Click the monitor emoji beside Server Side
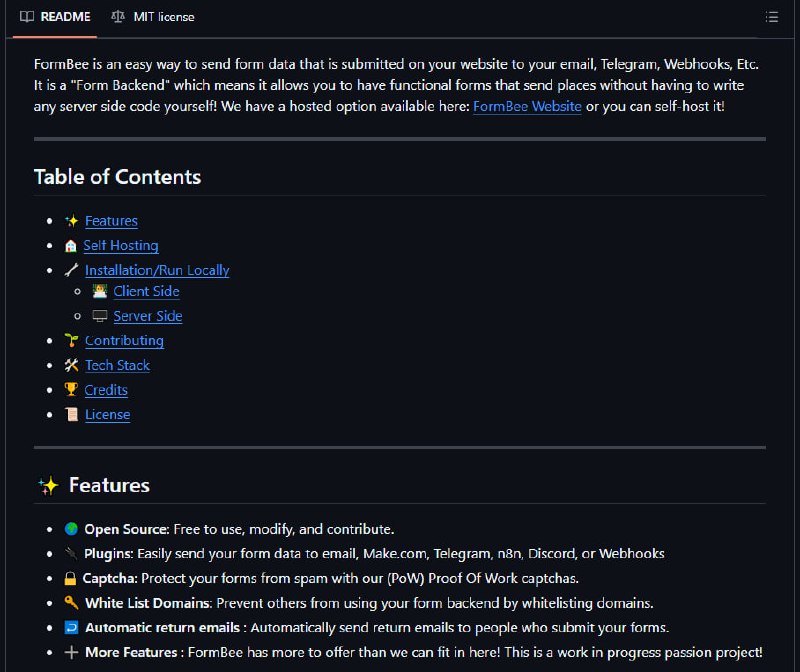 [x=99, y=316]
